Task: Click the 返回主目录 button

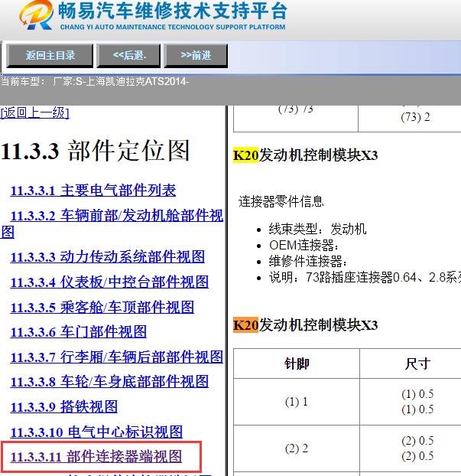Action: 50,56
